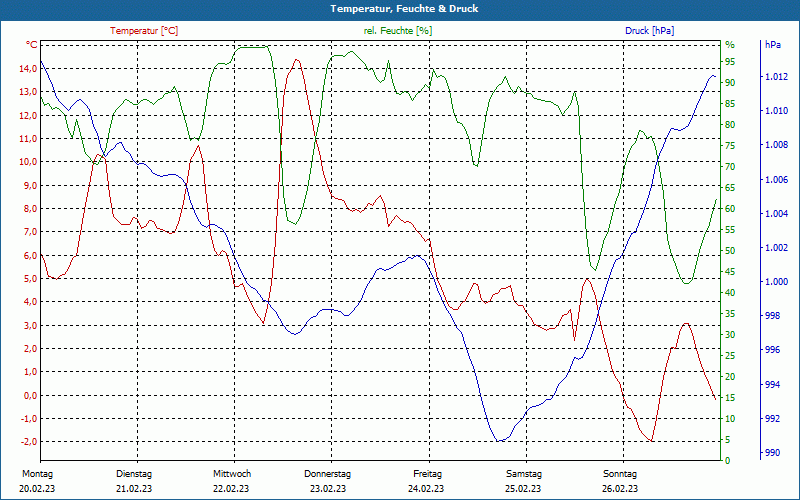Viewport: 800px width, 500px height.
Task: Click the date label 23.02.23
Action: pos(328,489)
